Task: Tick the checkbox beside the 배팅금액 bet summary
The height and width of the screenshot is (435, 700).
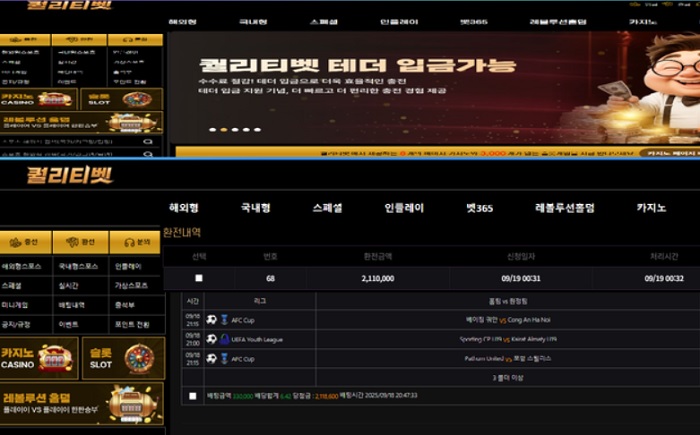Action: tap(192, 396)
